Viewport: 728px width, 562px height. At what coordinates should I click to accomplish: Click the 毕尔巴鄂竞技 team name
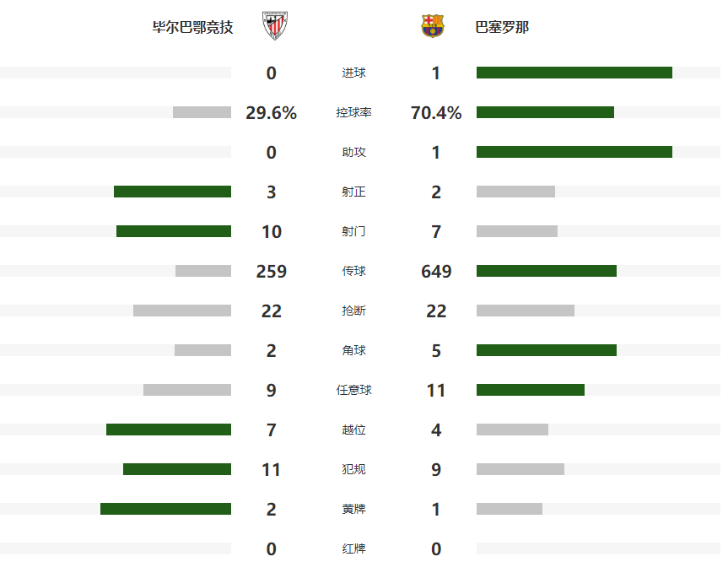pos(192,27)
